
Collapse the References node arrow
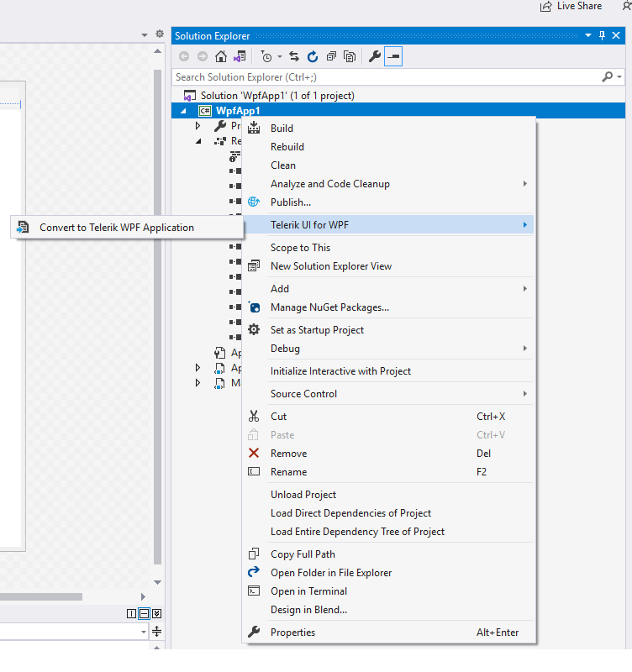click(198, 141)
